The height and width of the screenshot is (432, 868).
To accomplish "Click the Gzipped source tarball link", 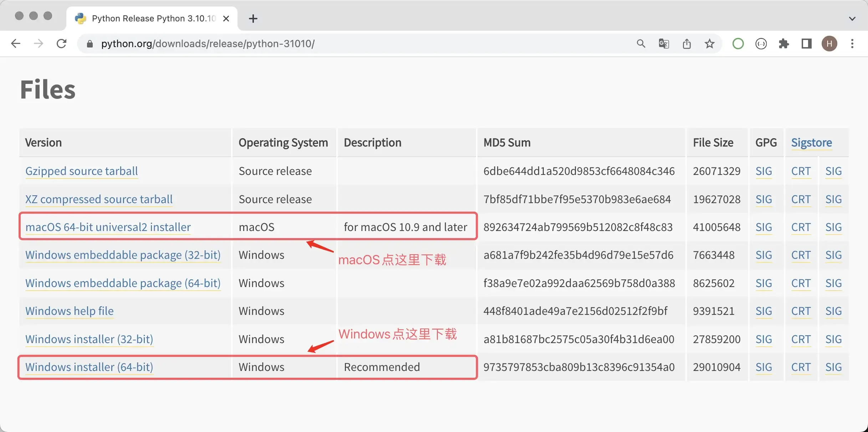I will pyautogui.click(x=82, y=171).
